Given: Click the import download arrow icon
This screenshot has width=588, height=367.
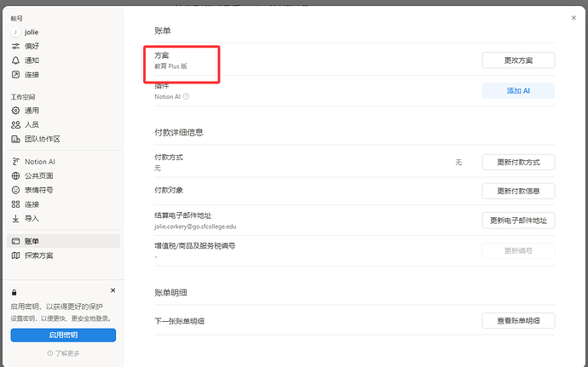Looking at the screenshot, I should (x=15, y=219).
